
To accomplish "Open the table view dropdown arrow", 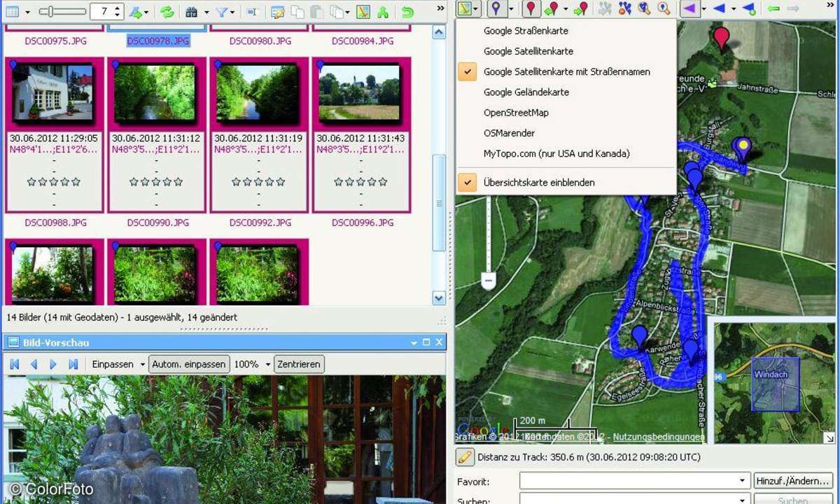I will point(27,12).
